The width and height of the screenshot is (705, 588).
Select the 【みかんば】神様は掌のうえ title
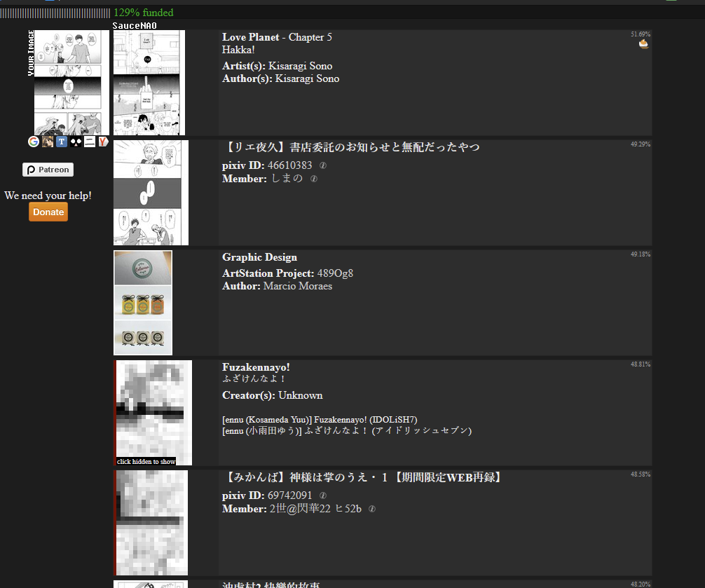pyautogui.click(x=362, y=477)
